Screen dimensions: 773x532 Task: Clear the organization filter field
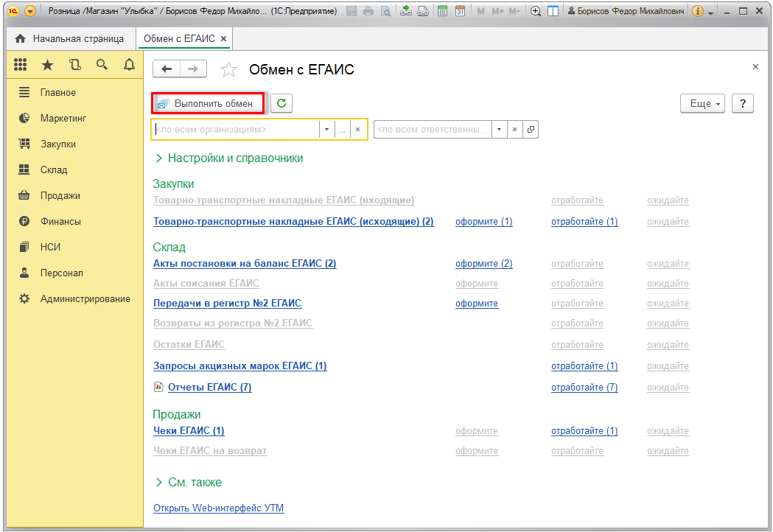point(358,129)
